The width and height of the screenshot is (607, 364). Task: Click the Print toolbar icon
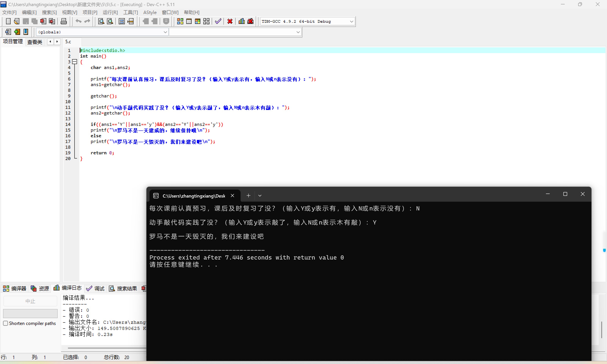[64, 21]
